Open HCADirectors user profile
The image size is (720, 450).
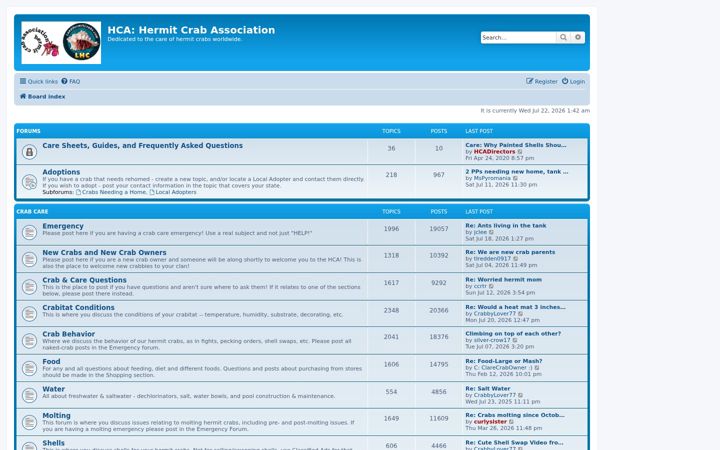click(x=495, y=152)
